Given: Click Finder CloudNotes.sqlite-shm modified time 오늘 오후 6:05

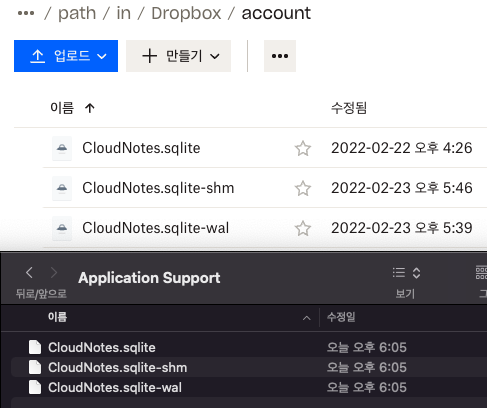Looking at the screenshot, I should click(366, 367).
